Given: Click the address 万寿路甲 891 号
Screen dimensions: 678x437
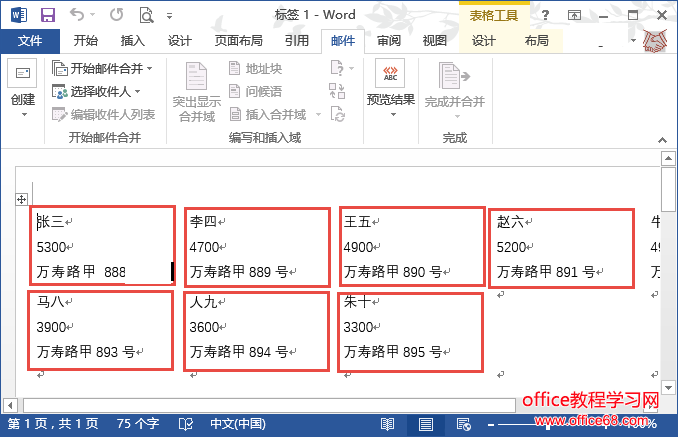Looking at the screenshot, I should pyautogui.click(x=546, y=272).
